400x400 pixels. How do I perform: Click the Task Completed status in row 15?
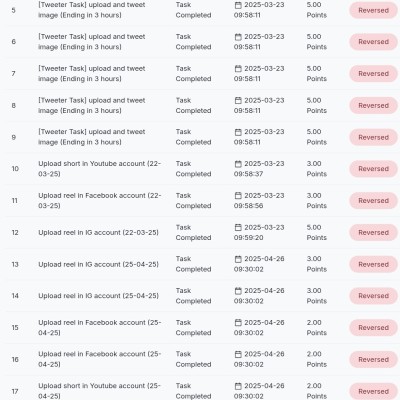point(193,328)
